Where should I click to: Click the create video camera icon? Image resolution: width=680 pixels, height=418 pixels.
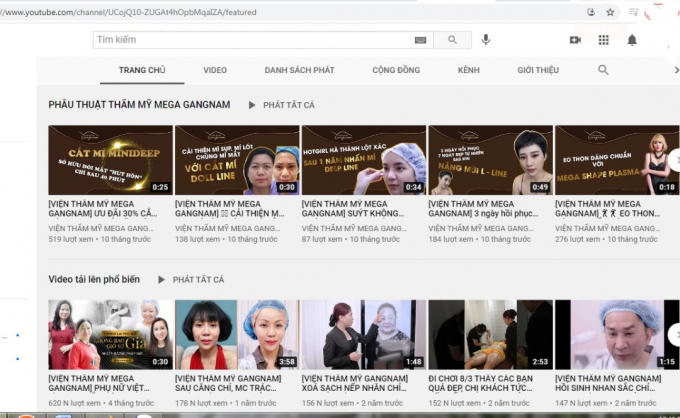point(575,40)
